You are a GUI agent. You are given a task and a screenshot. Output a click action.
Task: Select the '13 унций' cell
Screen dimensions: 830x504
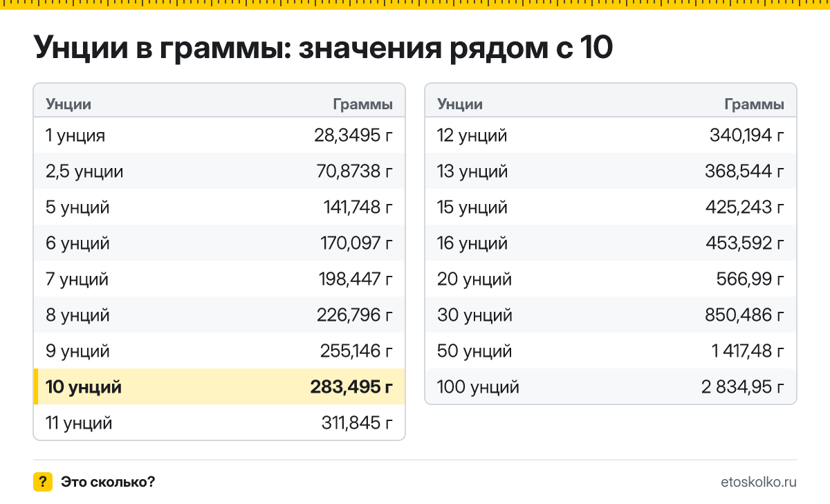[472, 171]
